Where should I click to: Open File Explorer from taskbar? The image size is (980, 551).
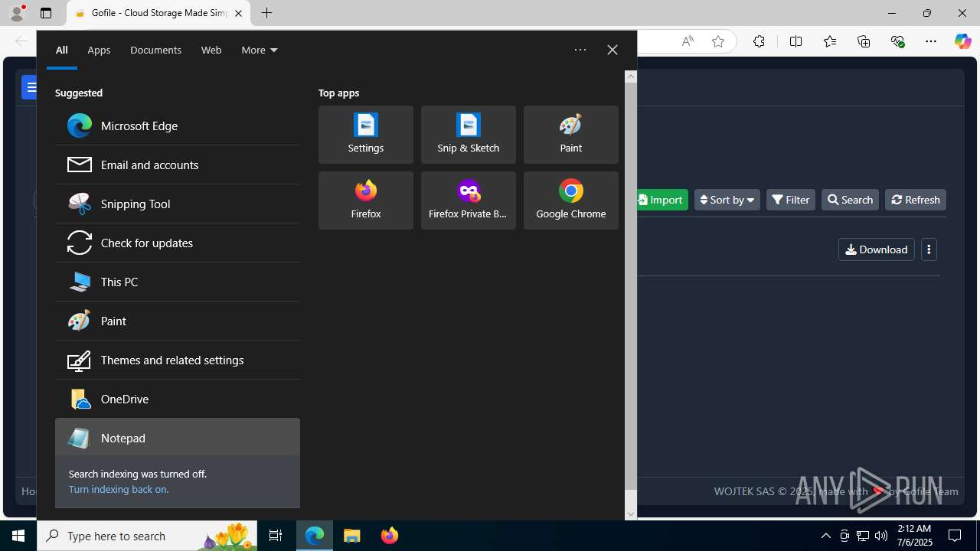tap(352, 536)
